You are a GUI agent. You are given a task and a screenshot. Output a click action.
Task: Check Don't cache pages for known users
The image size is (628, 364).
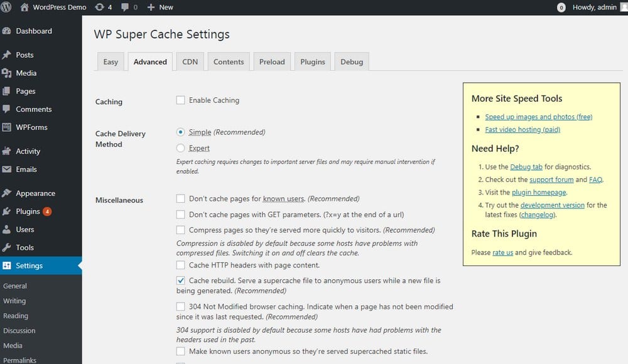(x=181, y=198)
